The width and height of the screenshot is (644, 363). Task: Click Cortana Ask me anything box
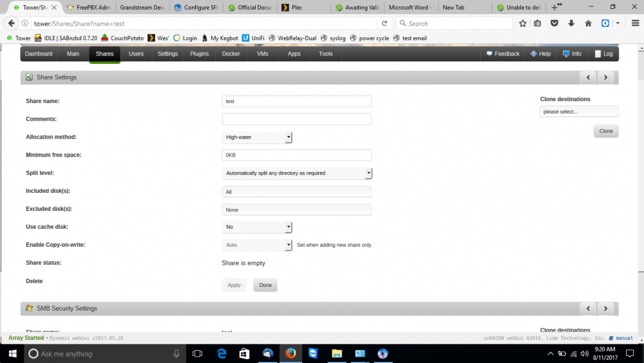[x=105, y=353]
